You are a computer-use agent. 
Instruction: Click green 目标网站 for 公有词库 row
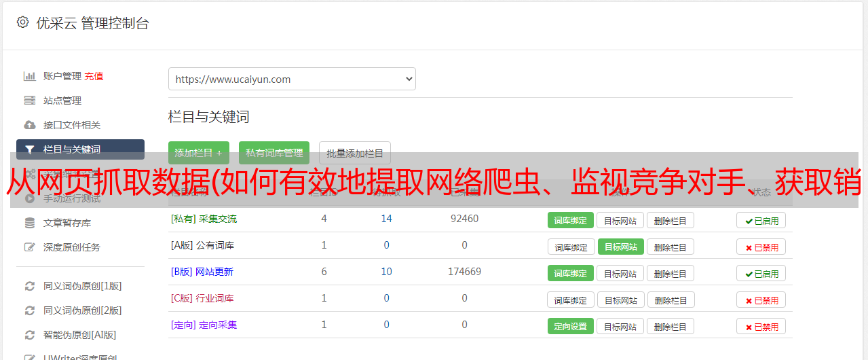click(620, 247)
